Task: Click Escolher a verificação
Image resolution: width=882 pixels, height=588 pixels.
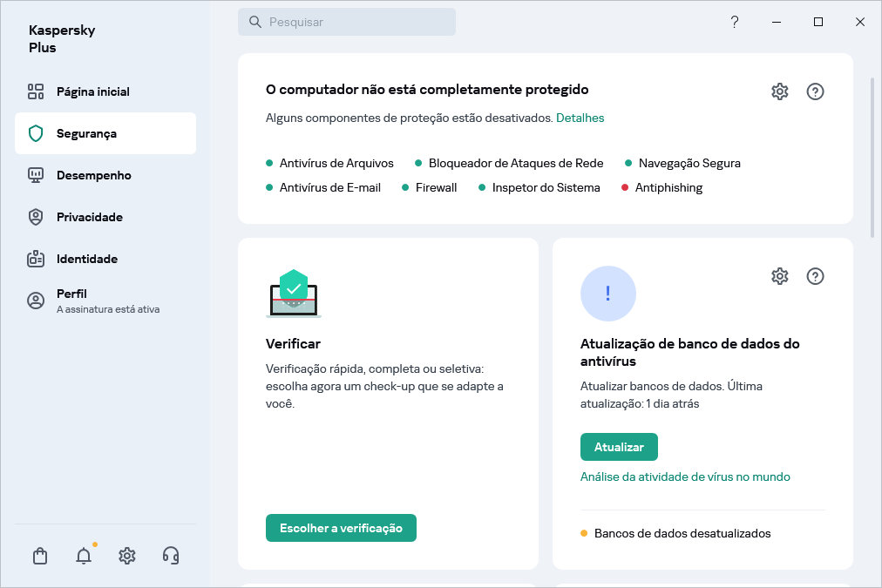Action: (x=341, y=528)
